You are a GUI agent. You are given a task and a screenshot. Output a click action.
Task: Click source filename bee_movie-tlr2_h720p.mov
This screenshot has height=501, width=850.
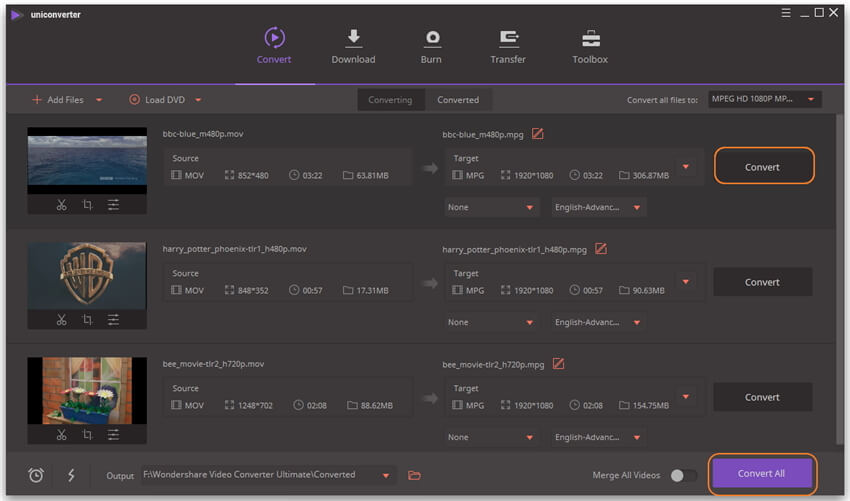(214, 364)
